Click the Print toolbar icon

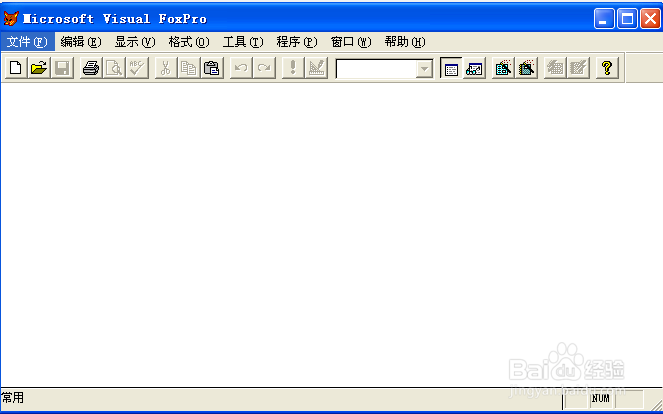(91, 68)
